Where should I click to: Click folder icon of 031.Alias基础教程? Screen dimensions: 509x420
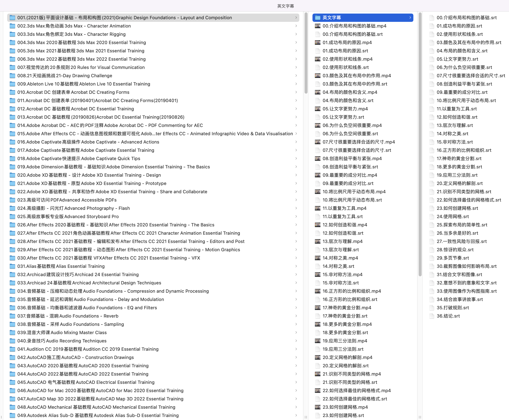(12, 266)
